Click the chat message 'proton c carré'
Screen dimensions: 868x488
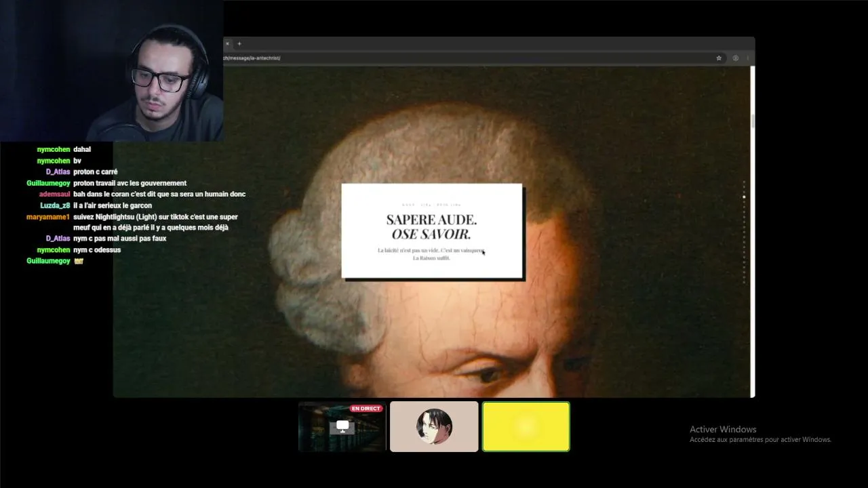coord(96,172)
